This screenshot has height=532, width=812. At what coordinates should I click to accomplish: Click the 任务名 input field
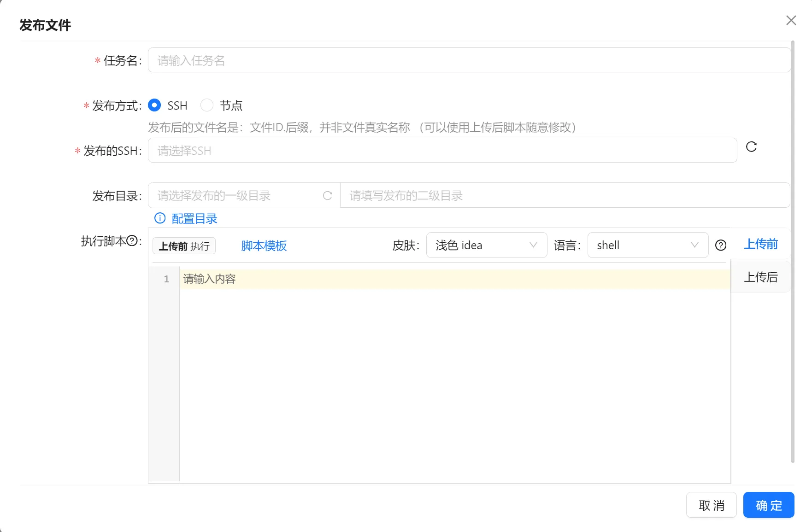pos(469,60)
